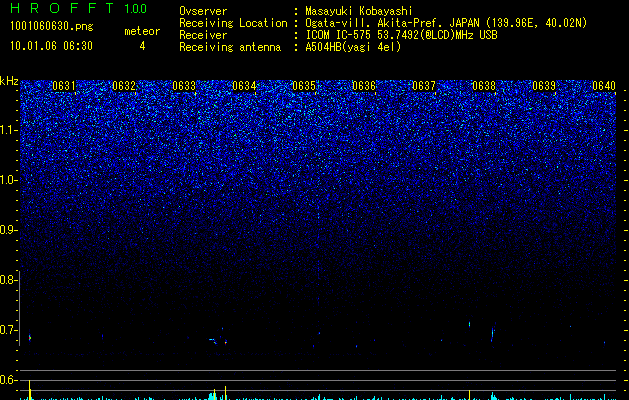Image resolution: width=629 pixels, height=400 pixels.
Task: Click the meteor echo just after 0630
Action: click(30, 338)
